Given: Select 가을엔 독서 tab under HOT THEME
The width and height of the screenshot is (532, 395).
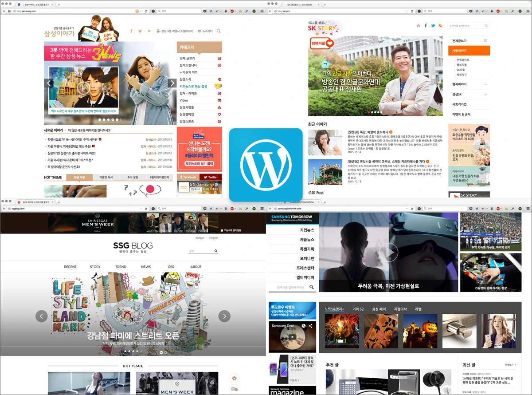Looking at the screenshot, I should tap(106, 178).
